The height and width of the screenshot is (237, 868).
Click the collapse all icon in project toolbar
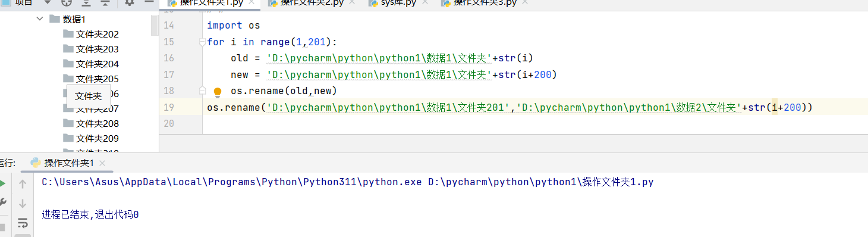pos(105,2)
